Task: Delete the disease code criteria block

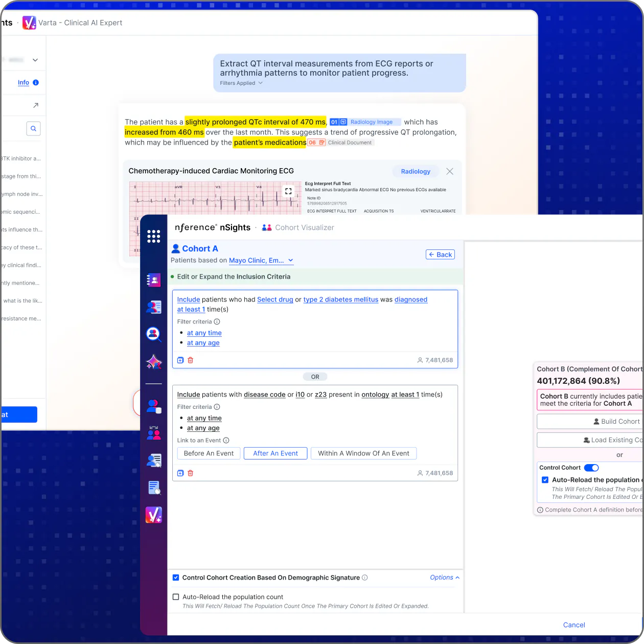Action: click(x=190, y=473)
